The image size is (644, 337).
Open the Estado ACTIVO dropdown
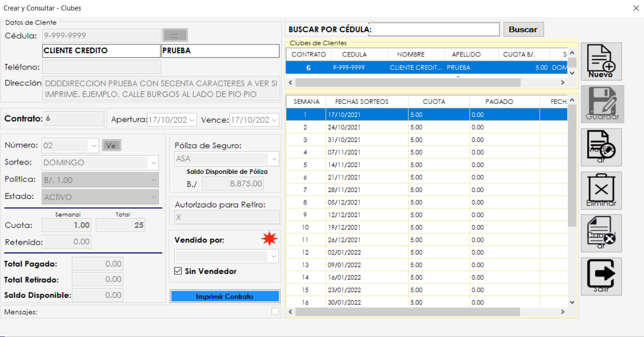[x=153, y=197]
